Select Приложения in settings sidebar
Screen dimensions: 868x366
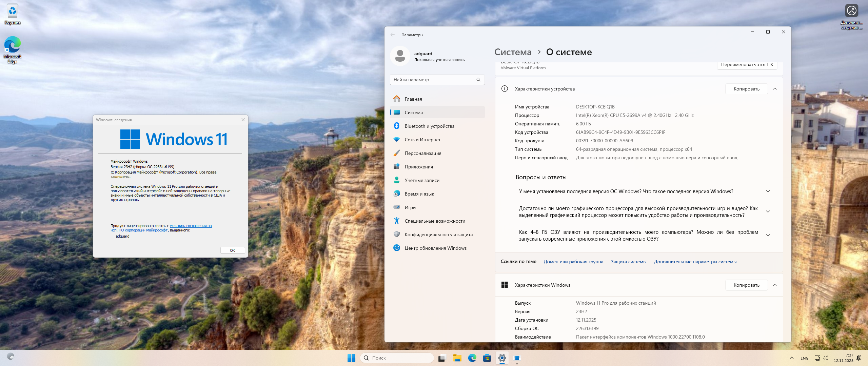[419, 167]
